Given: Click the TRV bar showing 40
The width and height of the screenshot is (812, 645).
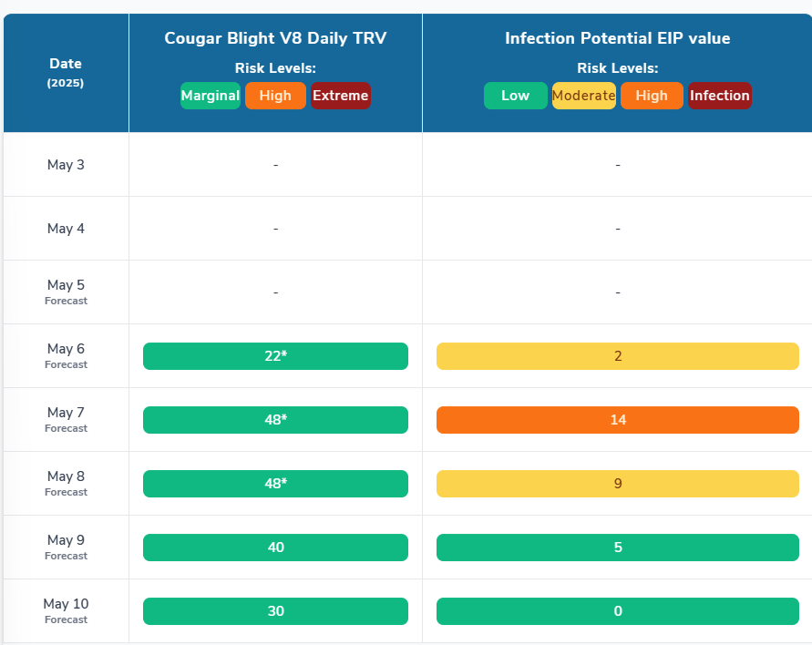Looking at the screenshot, I should pos(275,548).
